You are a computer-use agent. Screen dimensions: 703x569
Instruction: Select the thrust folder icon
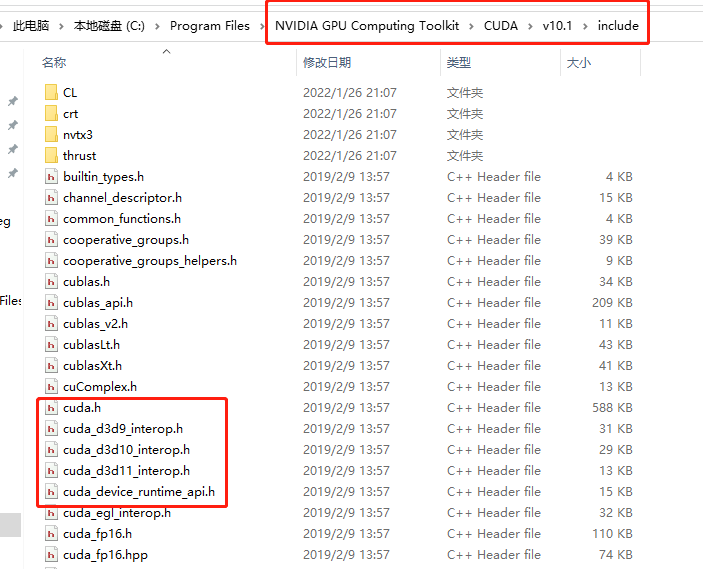pyautogui.click(x=51, y=155)
